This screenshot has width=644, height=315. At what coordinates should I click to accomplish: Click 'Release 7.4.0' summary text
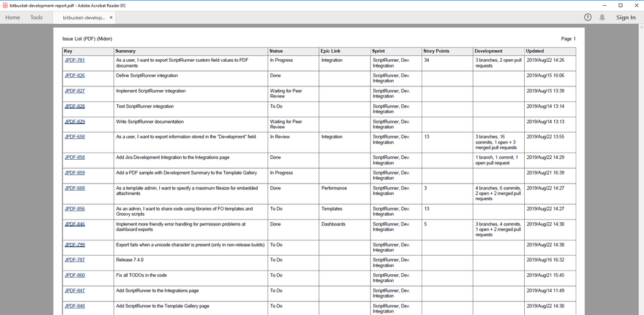coord(130,260)
